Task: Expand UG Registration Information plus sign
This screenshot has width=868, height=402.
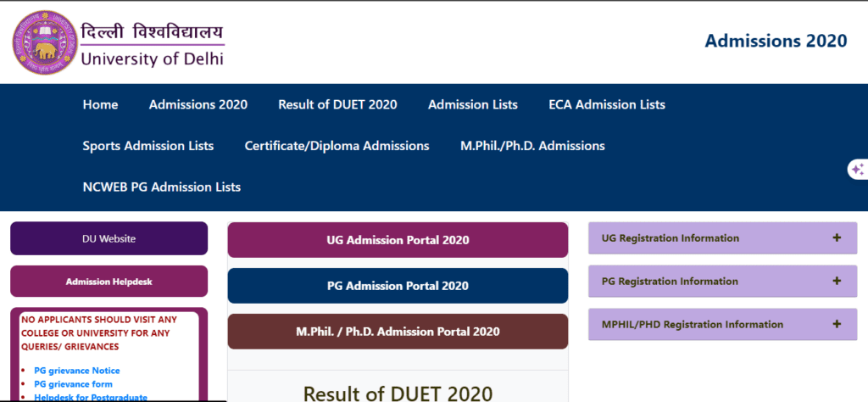Action: tap(837, 238)
